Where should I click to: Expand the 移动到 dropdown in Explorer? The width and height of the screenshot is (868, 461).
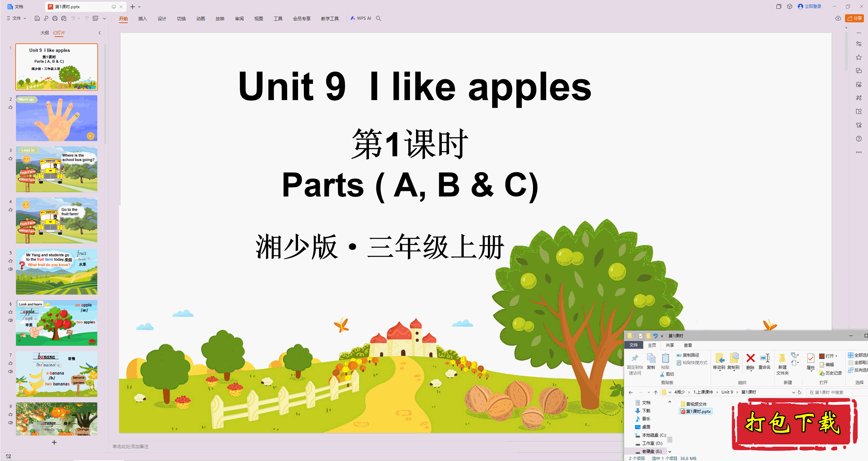tap(719, 371)
